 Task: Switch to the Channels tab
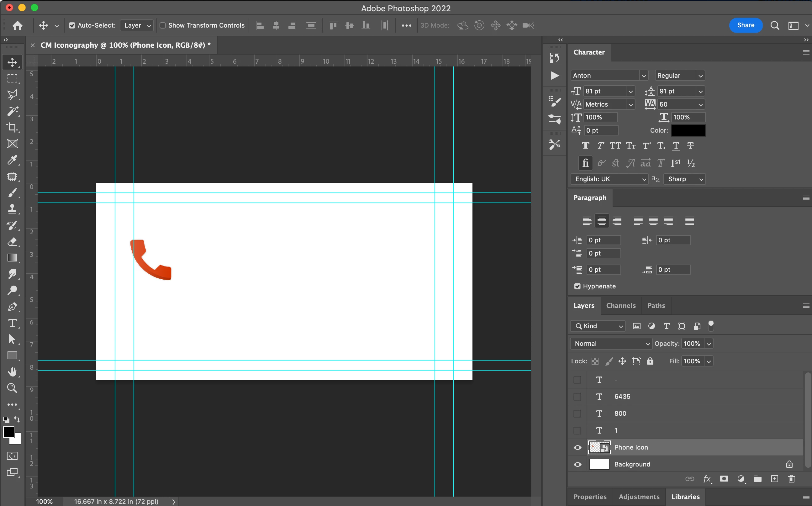pos(621,306)
